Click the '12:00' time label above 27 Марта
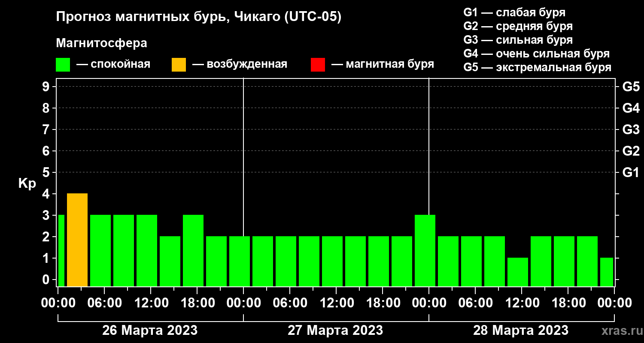The image size is (644, 343). [336, 303]
